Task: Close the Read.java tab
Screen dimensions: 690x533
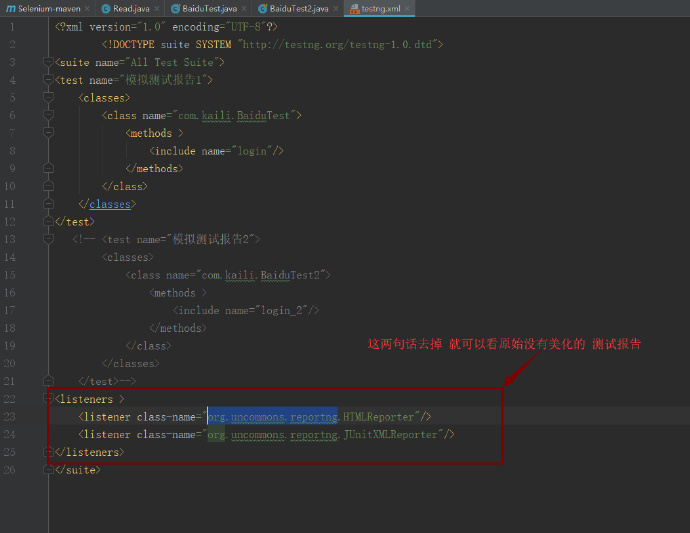Action: tap(156, 8)
